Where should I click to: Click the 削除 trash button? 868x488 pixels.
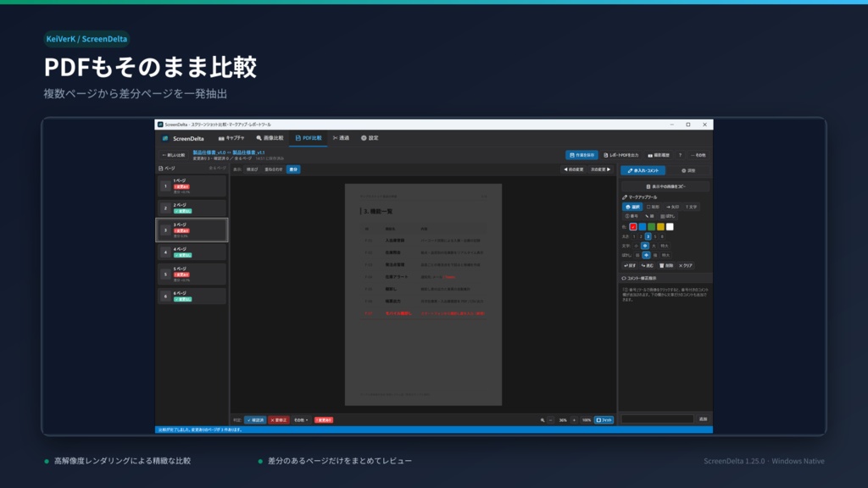click(x=666, y=265)
